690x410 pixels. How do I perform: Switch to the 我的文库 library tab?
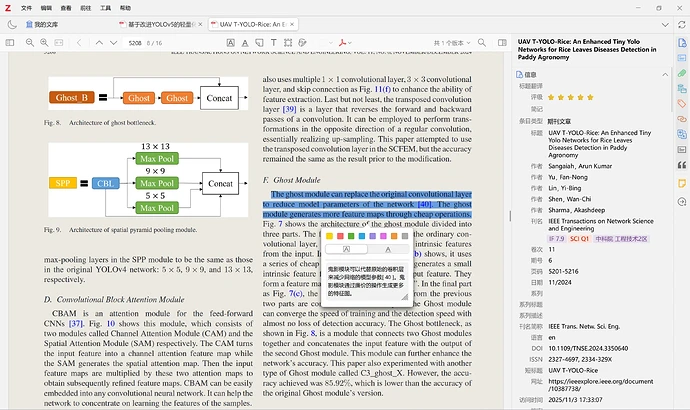point(42,24)
